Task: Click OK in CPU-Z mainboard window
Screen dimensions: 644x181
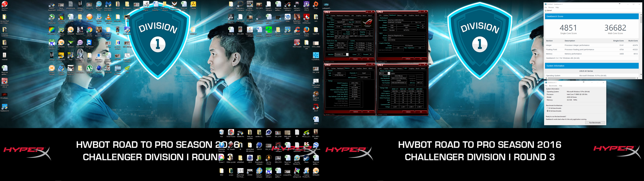Action: [x=421, y=59]
